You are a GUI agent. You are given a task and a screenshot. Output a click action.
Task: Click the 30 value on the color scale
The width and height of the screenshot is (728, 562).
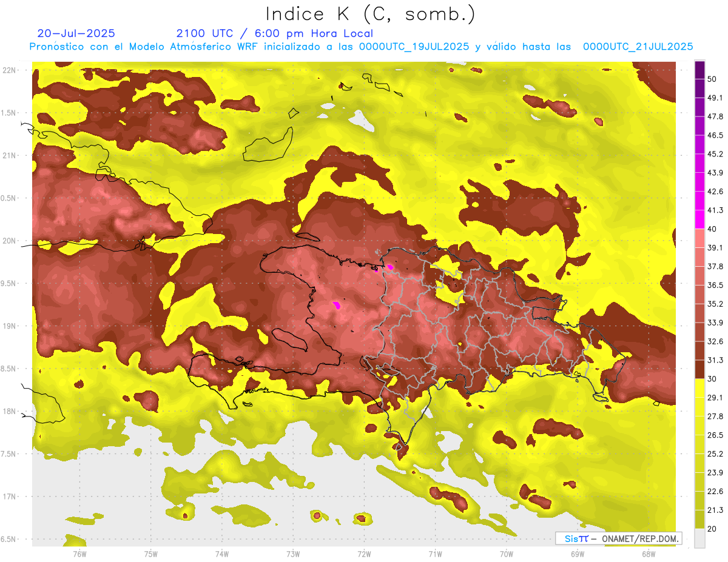(x=712, y=379)
